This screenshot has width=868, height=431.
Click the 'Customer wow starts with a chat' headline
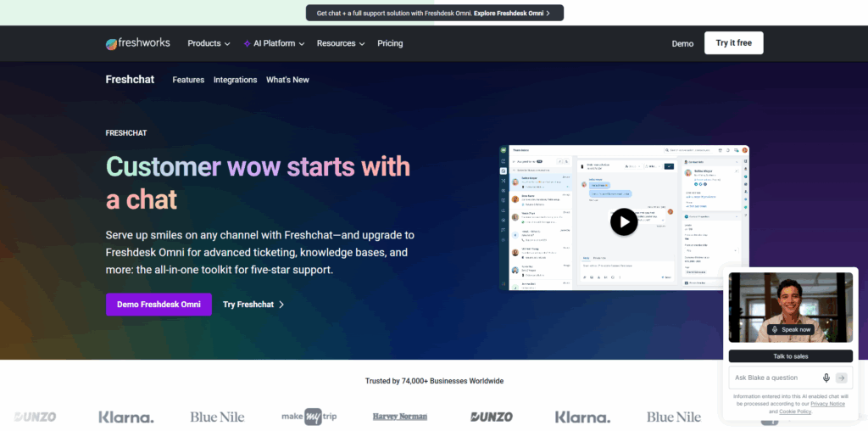pos(258,182)
